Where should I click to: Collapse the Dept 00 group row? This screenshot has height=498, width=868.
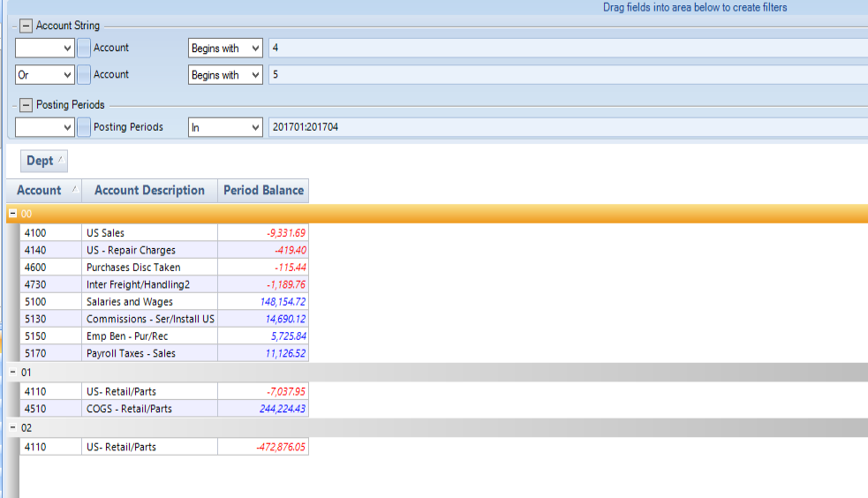pos(12,214)
